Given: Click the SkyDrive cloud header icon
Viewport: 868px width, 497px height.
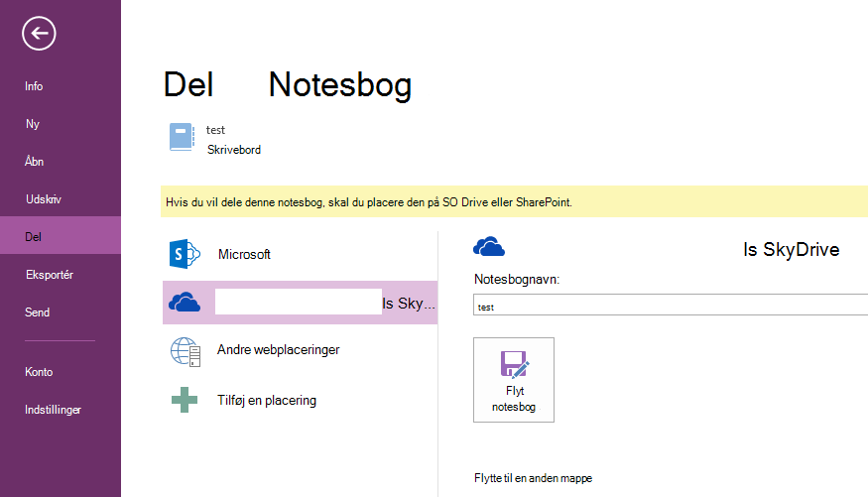Looking at the screenshot, I should (x=489, y=246).
